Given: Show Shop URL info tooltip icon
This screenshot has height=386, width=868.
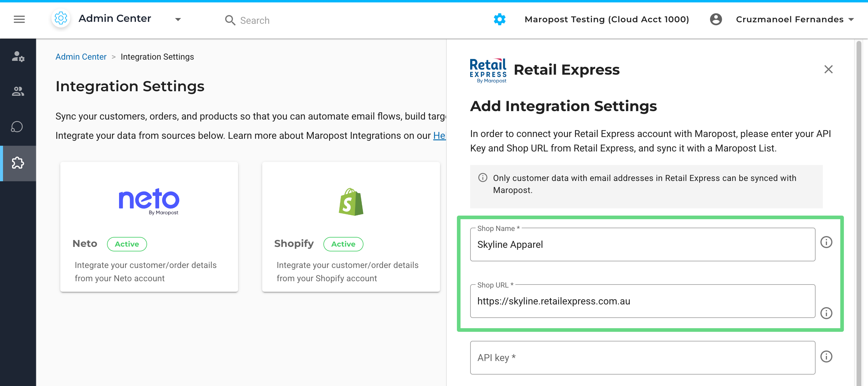Looking at the screenshot, I should tap(826, 313).
